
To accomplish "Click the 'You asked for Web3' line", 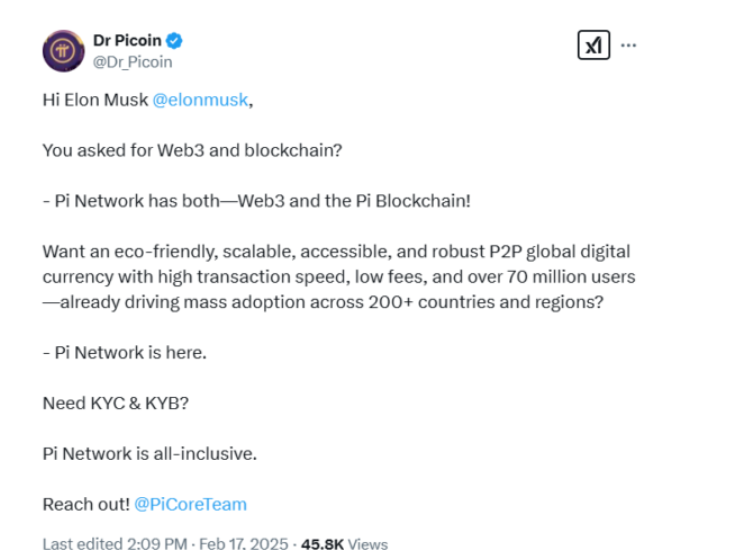I will point(192,150).
